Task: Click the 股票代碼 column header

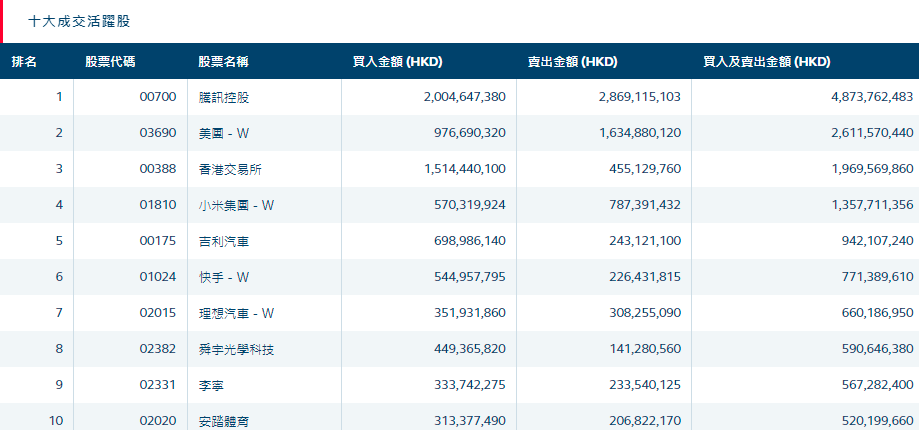Action: [110, 62]
